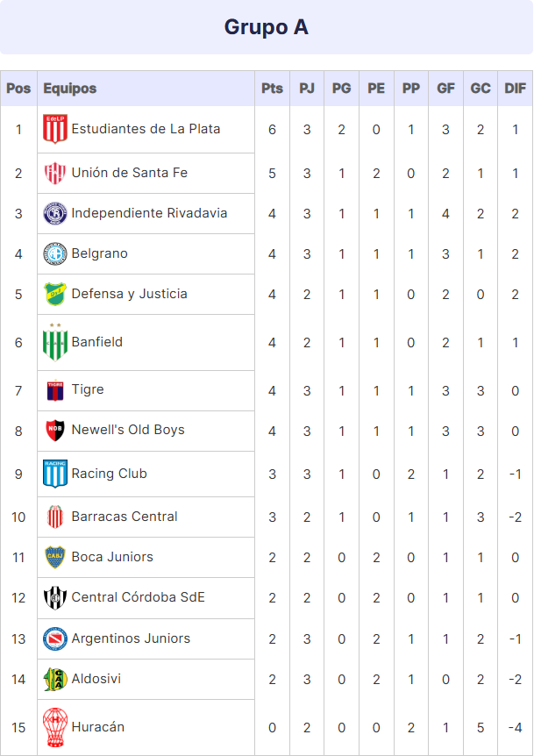Viewport: 534px width, 756px height.
Task: Click the Grupo A title banner
Action: [x=267, y=27]
